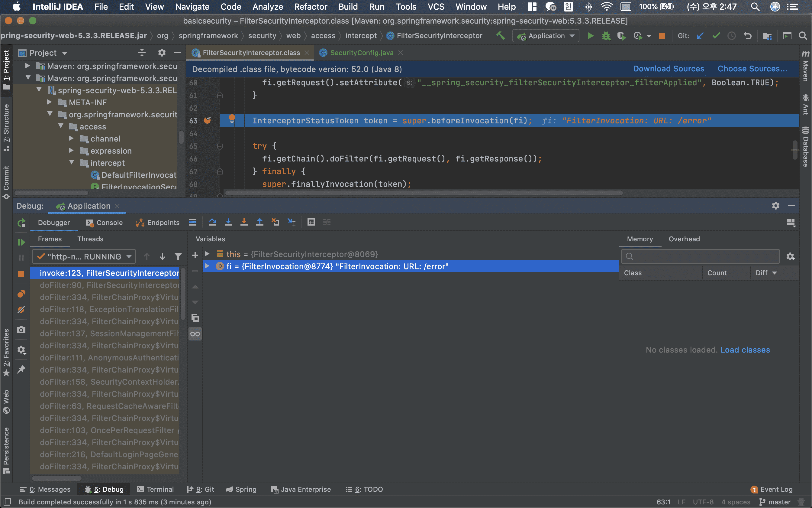Viewport: 812px width, 508px height.
Task: Click the Build project hammer icon
Action: [500, 36]
